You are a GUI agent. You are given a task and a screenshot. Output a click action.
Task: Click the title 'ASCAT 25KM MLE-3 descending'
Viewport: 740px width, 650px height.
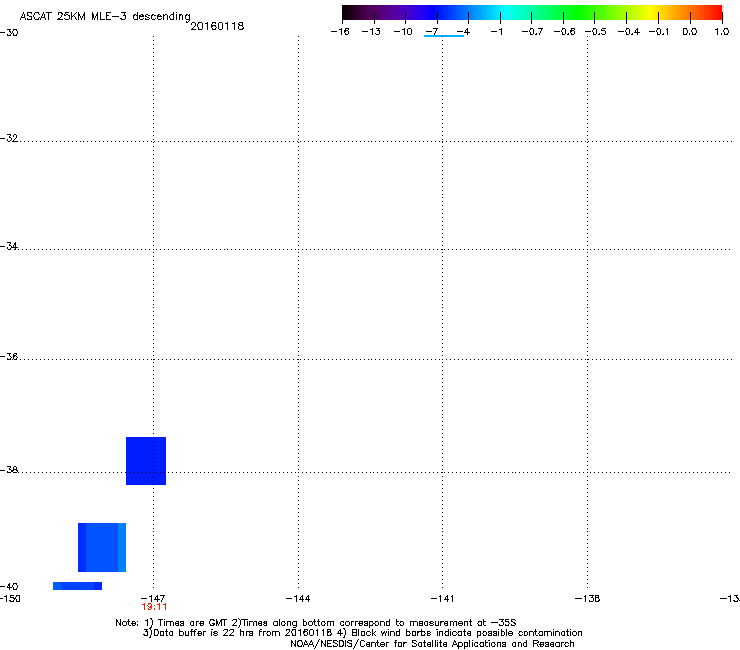(105, 17)
